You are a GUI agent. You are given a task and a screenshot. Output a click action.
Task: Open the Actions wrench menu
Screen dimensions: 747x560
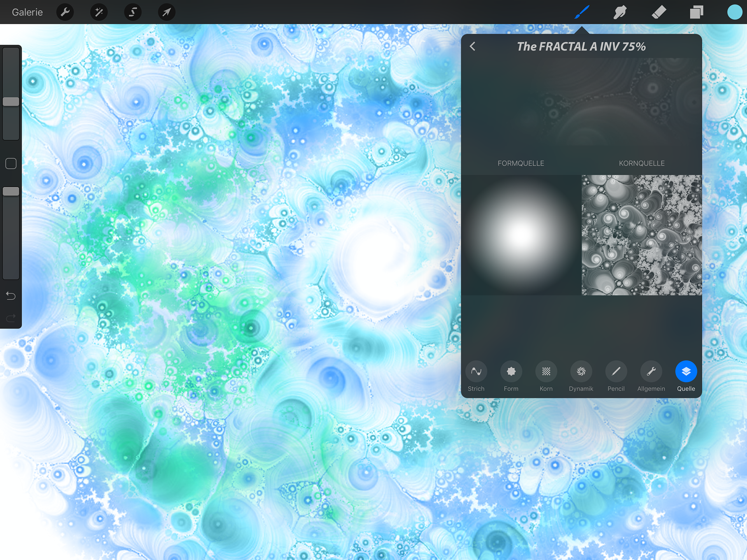click(65, 12)
